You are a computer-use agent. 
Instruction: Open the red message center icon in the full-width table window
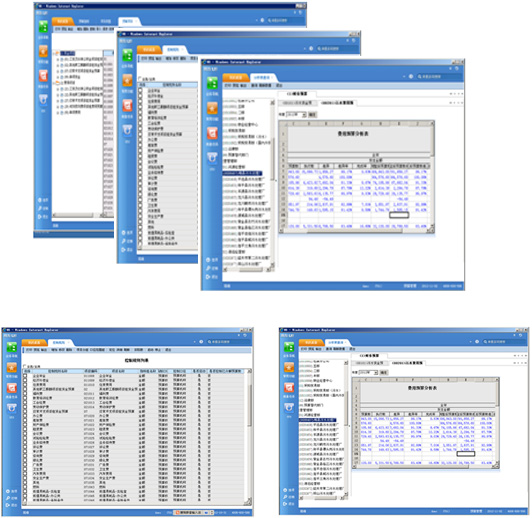12,387
